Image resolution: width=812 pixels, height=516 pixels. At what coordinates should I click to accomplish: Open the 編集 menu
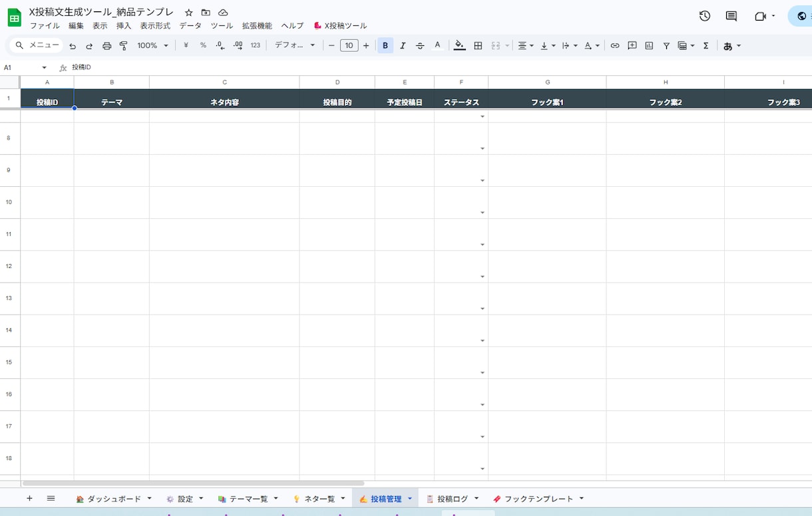tap(77, 26)
